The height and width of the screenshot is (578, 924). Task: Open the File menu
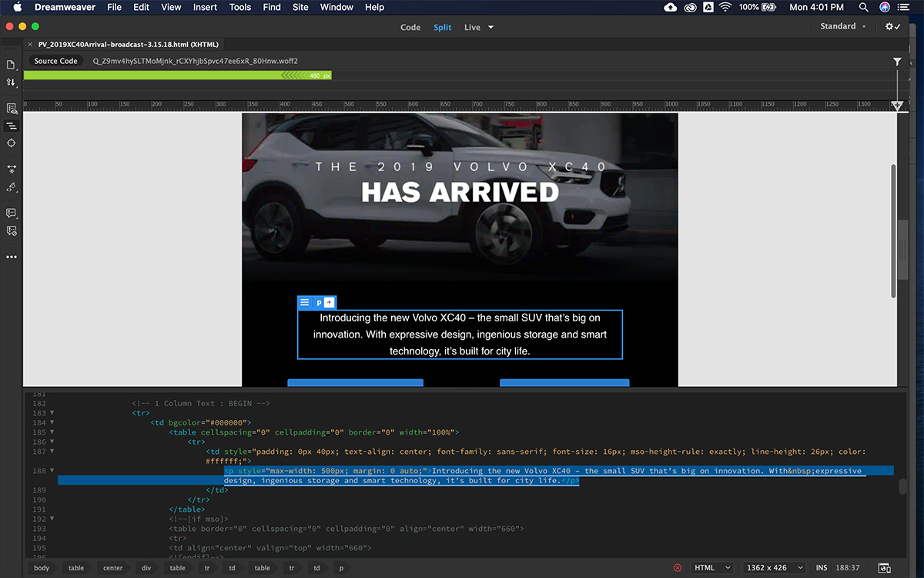[x=114, y=7]
